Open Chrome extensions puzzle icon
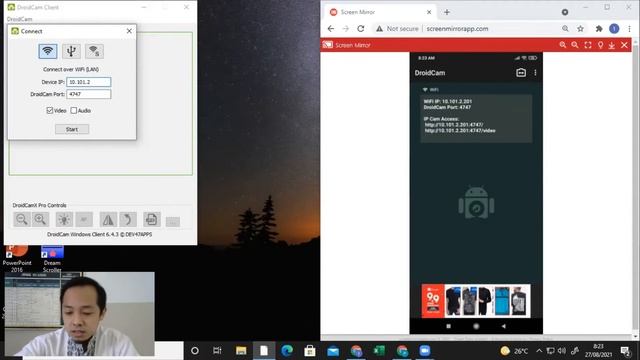Image resolution: width=640 pixels, height=360 pixels. tap(599, 29)
